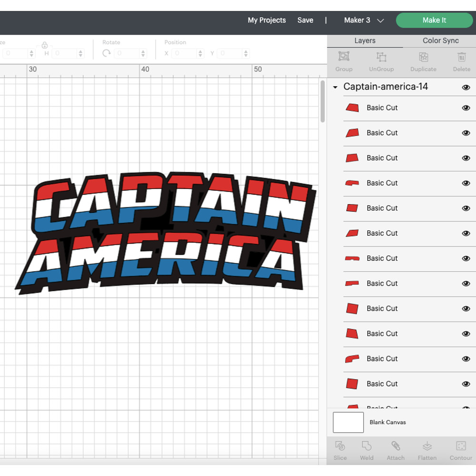Click the Delete icon in Layers panel
This screenshot has width=476, height=476.
(461, 62)
